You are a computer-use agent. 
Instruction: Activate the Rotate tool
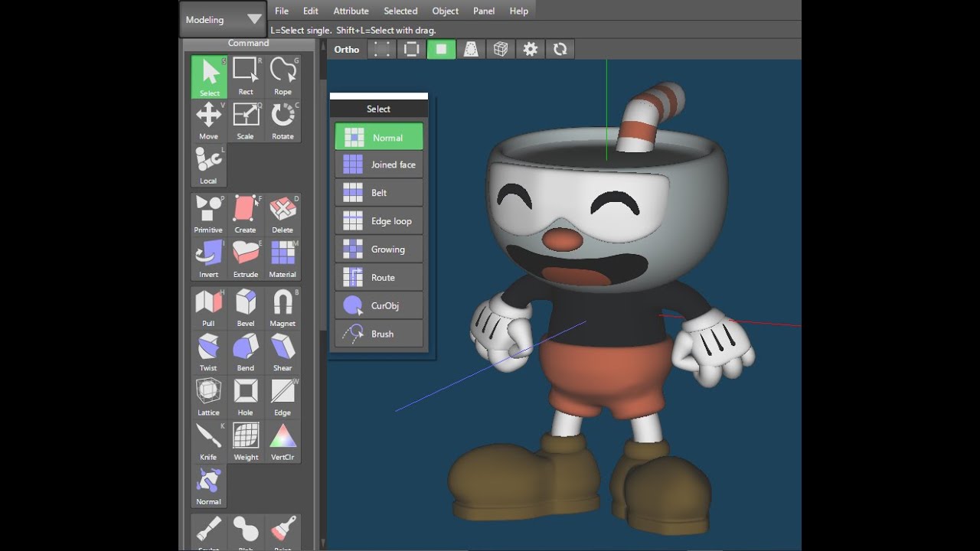tap(283, 121)
